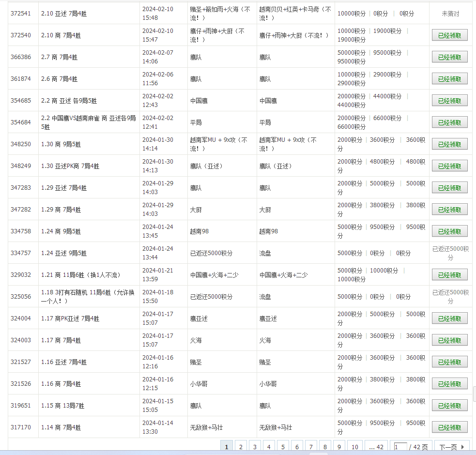Click 已经领取 button for row 354685

[x=449, y=101]
